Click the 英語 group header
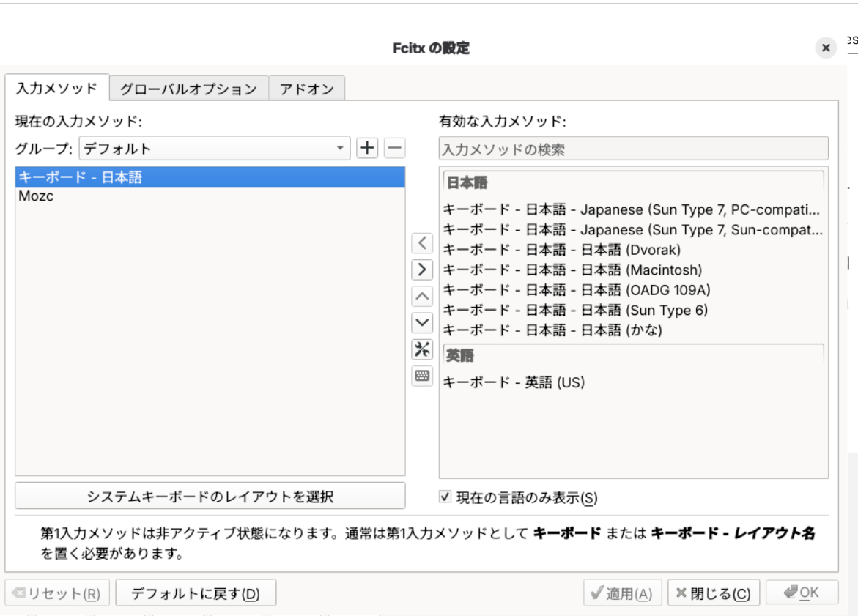This screenshot has height=616, width=858. pos(633,355)
